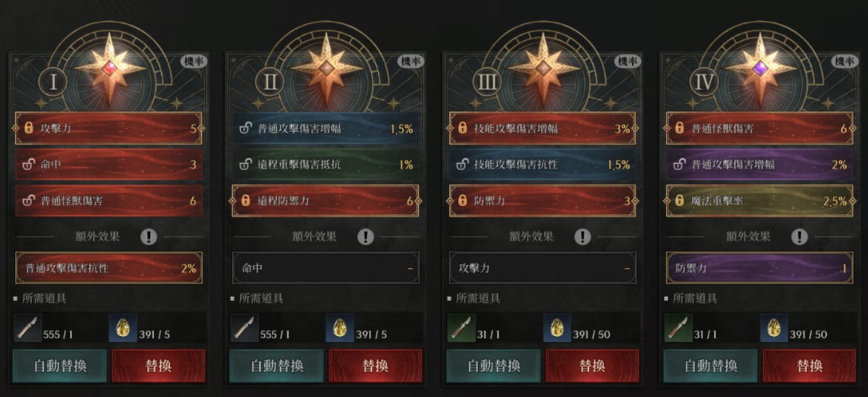Image resolution: width=868 pixels, height=397 pixels.
Task: Toggle the lock on 遠程防禦力 in panel II
Action: 246,201
